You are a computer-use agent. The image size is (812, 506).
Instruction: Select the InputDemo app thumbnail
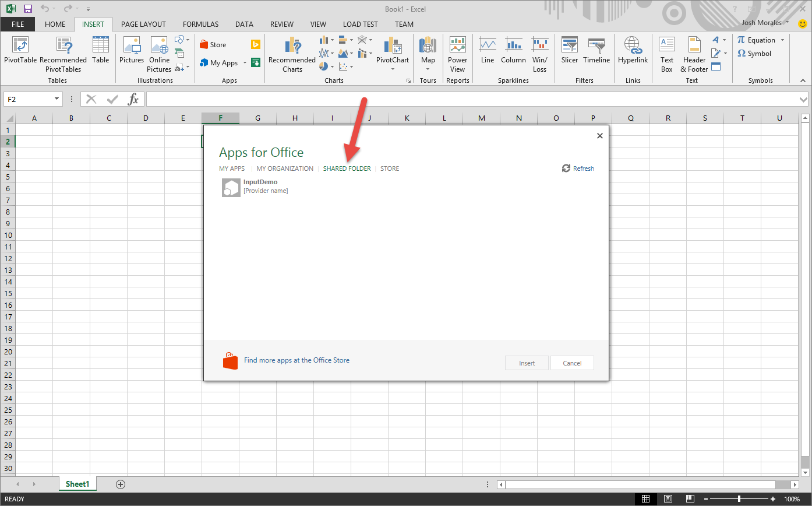coord(231,187)
